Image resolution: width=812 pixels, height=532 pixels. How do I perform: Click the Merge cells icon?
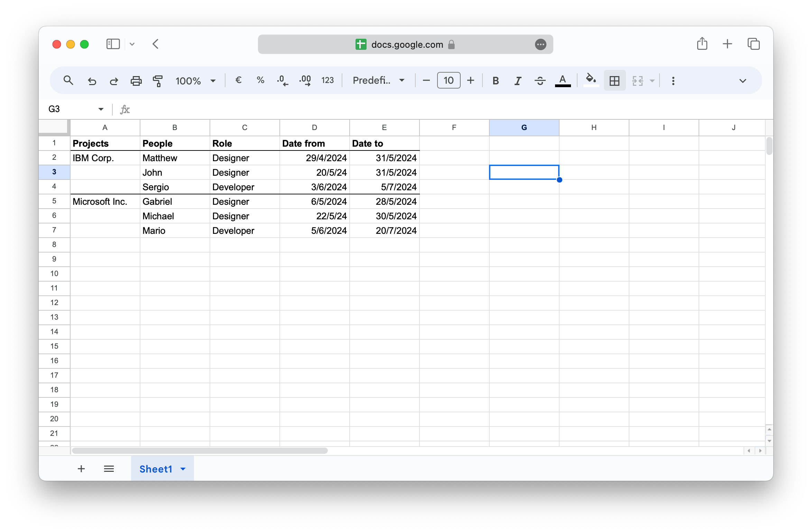[637, 81]
